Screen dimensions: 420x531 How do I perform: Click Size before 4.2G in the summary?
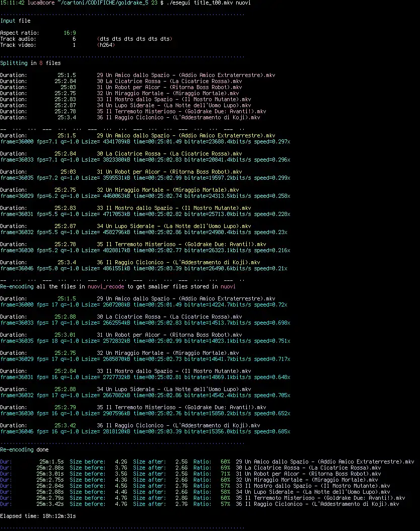pyautogui.click(x=99, y=462)
